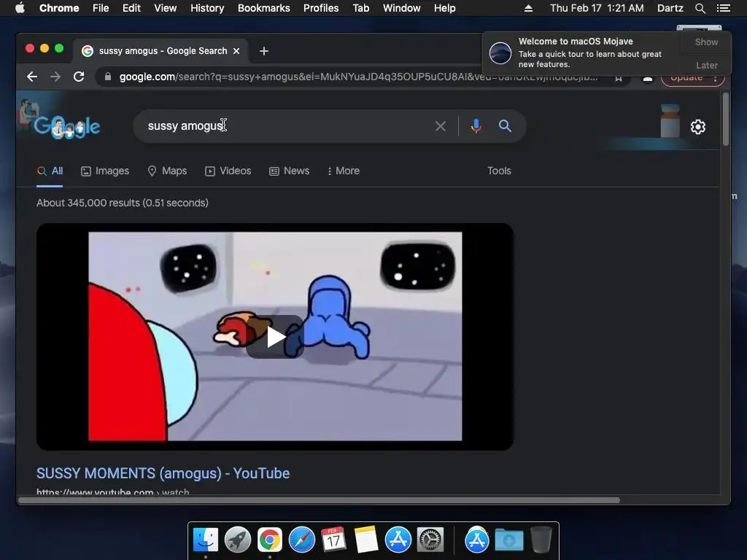Switch to the News tab
747x560 pixels.
point(289,171)
